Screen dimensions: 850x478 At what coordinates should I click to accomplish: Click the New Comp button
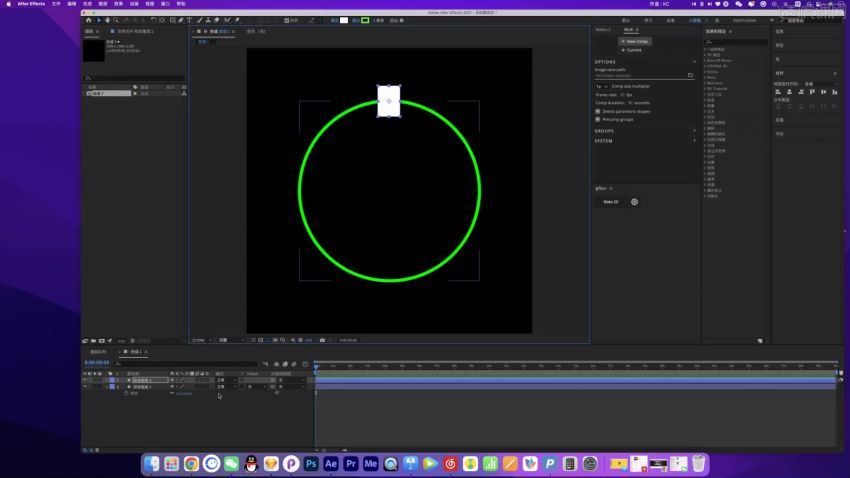click(635, 41)
